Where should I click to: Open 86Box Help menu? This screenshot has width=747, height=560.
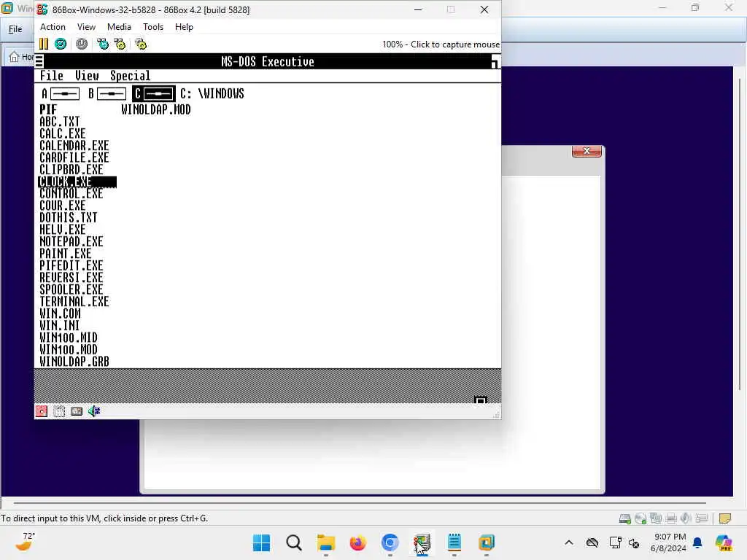(184, 27)
